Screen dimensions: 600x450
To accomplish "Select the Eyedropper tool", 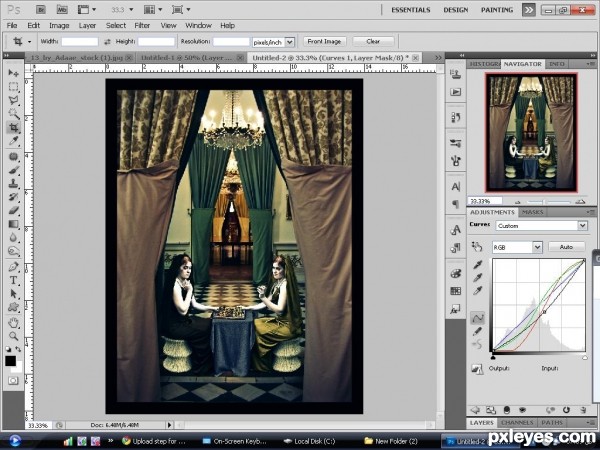I will (13, 141).
